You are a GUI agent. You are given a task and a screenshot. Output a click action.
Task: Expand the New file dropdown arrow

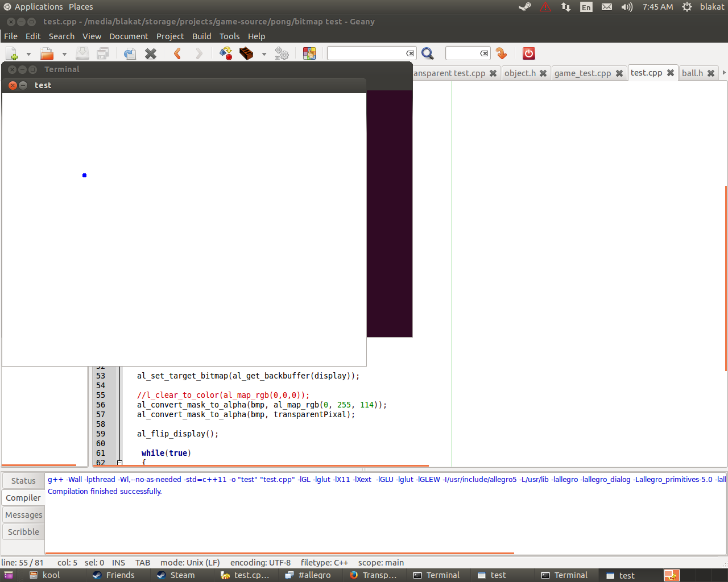coord(28,54)
